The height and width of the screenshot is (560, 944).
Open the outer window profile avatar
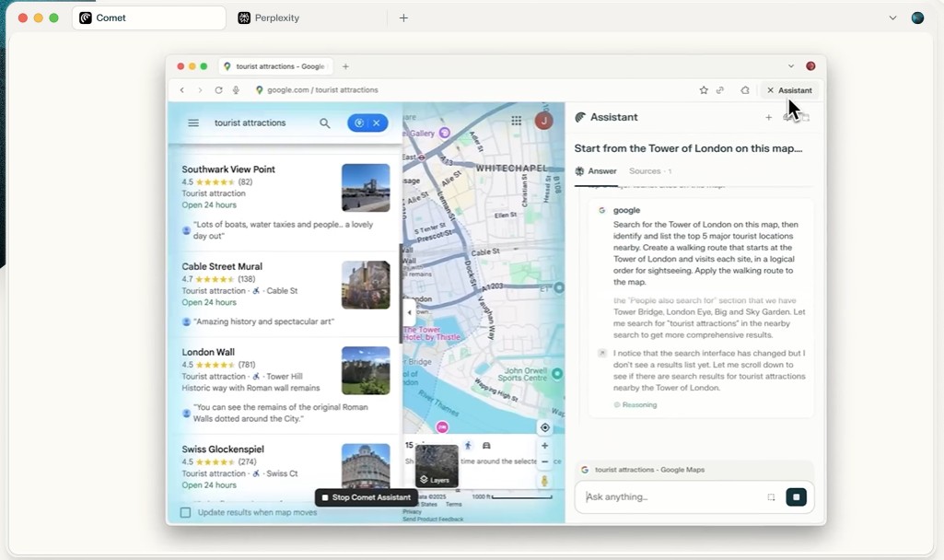point(917,18)
